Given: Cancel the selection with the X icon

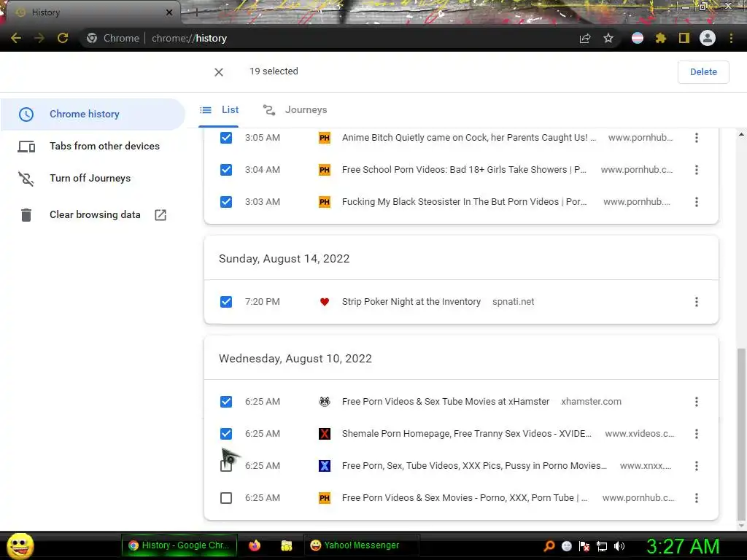Looking at the screenshot, I should click(219, 72).
